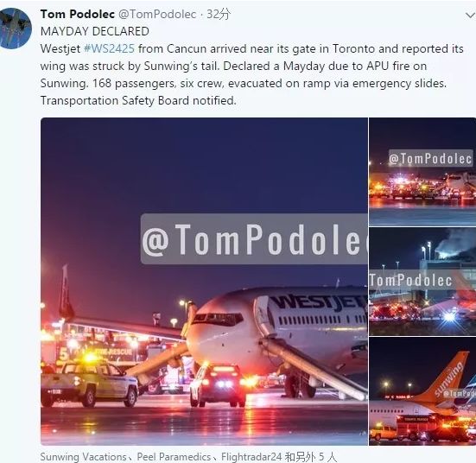Click the @TomPodolec watermark on main photo
The height and width of the screenshot is (463, 476).
click(254, 239)
